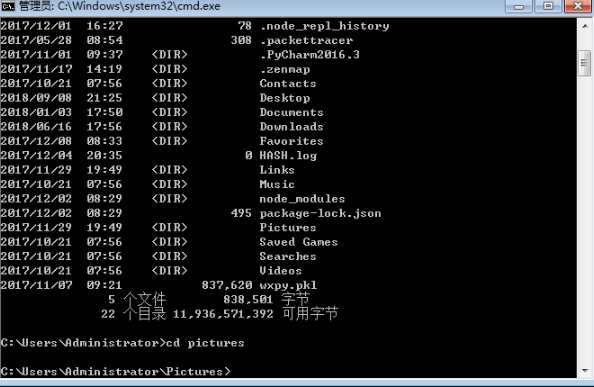This screenshot has height=387, width=594.
Task: Click the node_modules directory name
Action: (x=302, y=198)
